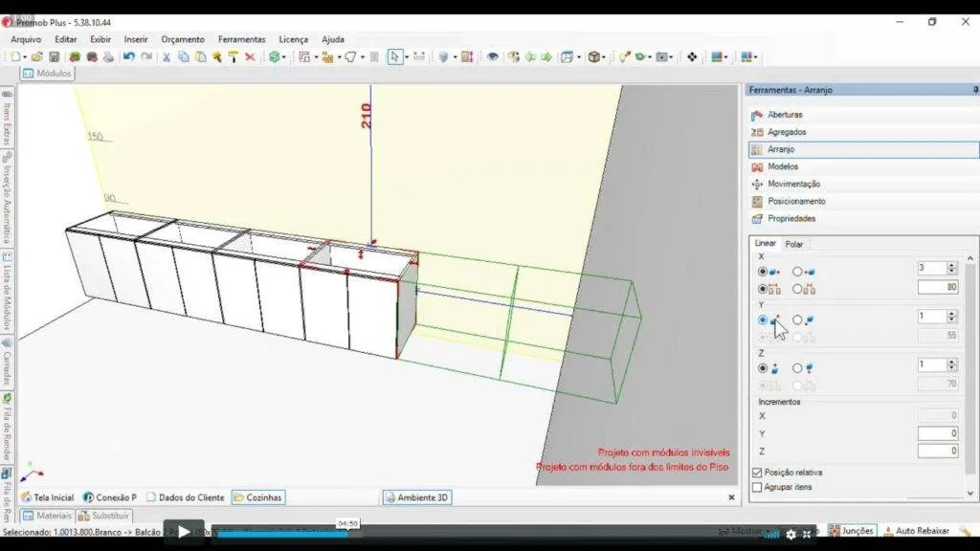This screenshot has height=551, width=980.
Task: Open the budget icon dropdown arrow
Action: 283,57
